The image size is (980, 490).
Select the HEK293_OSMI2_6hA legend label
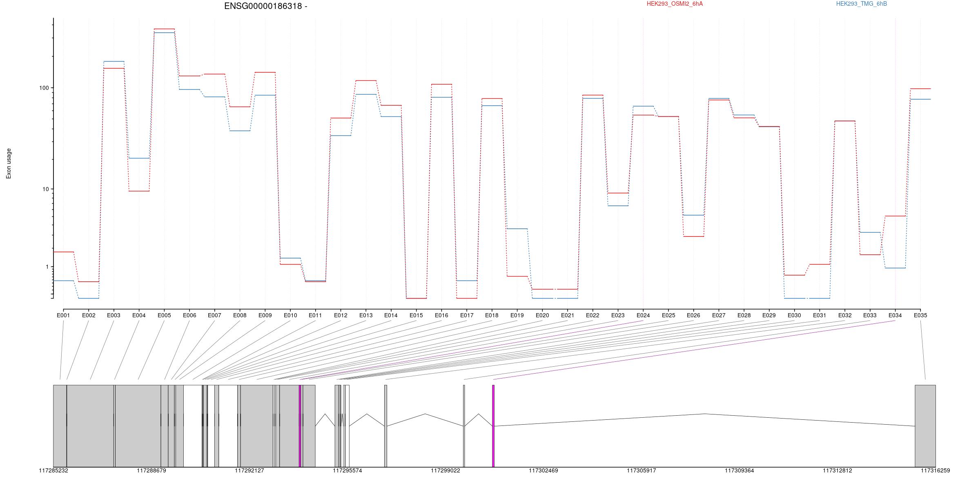coord(675,4)
